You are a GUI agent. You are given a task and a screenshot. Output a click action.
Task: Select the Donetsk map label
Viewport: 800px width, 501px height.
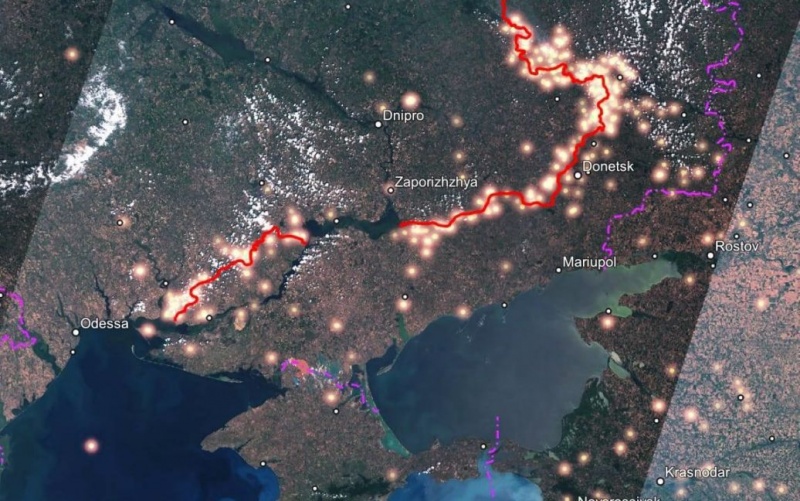pyautogui.click(x=608, y=166)
